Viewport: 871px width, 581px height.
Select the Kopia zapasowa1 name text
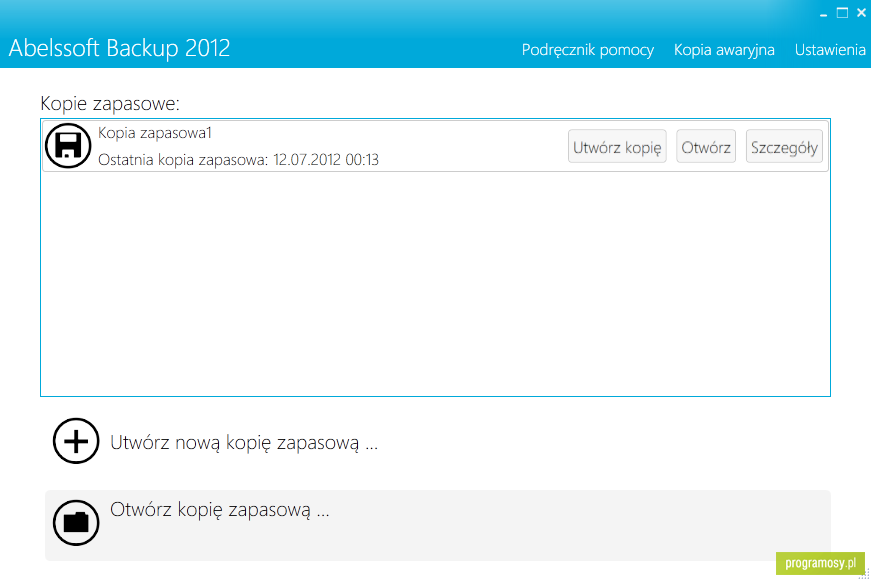pos(155,133)
